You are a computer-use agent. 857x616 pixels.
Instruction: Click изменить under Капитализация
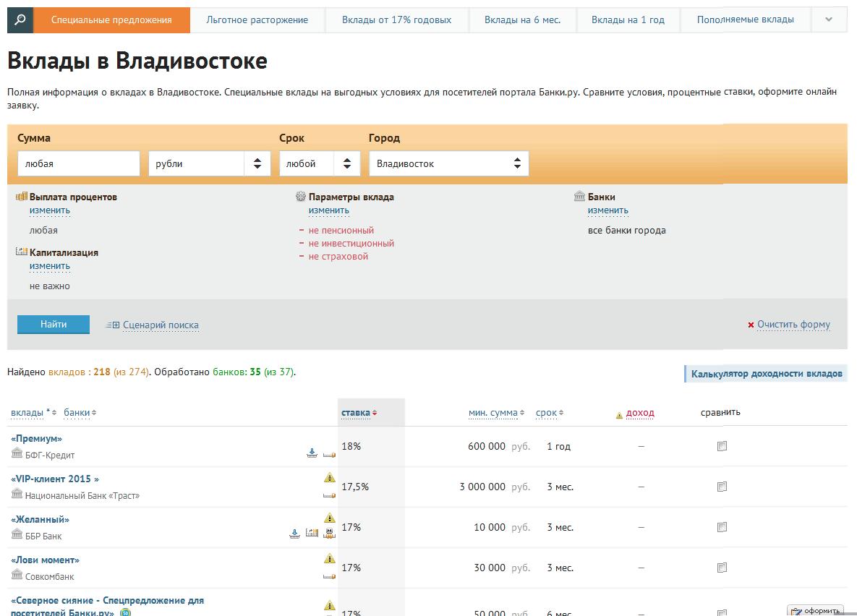coord(50,266)
